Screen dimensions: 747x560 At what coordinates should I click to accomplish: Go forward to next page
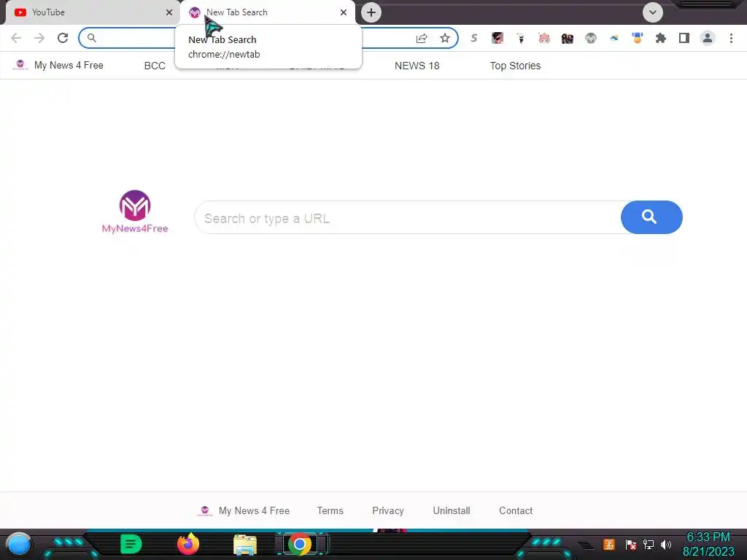(x=39, y=38)
